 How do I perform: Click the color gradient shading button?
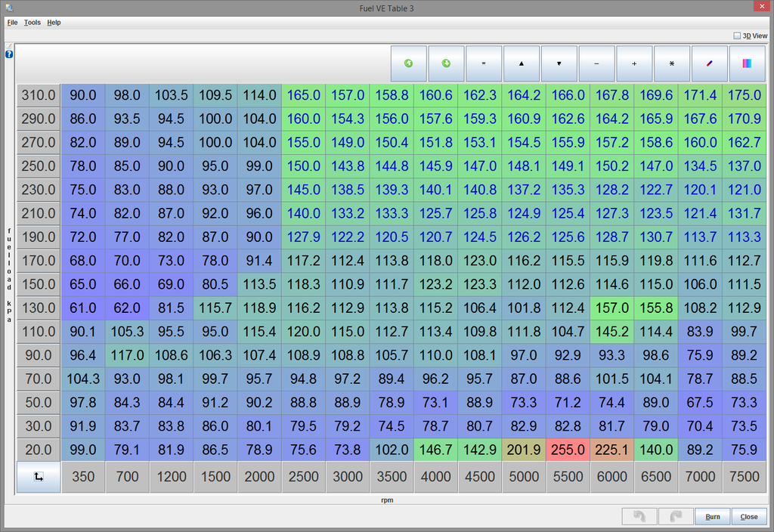point(747,63)
